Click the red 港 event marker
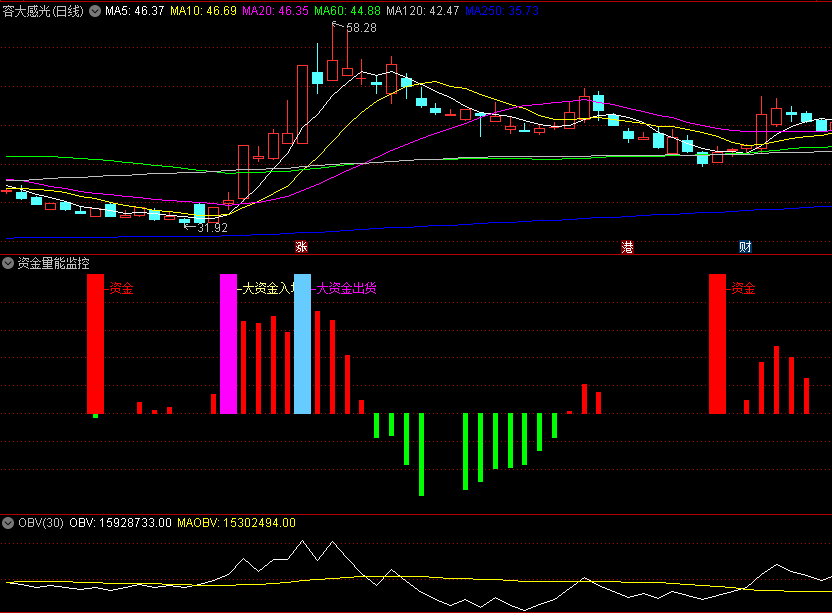This screenshot has height=613, width=832. click(x=627, y=247)
